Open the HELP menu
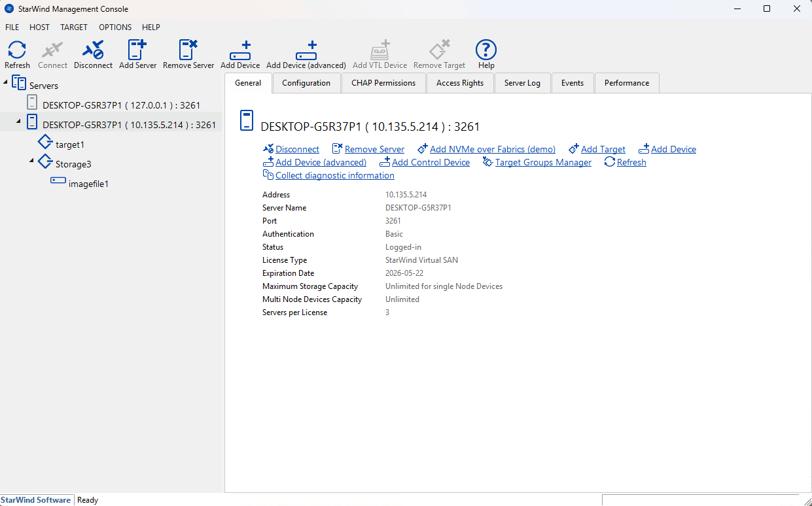The width and height of the screenshot is (812, 506). [x=151, y=27]
